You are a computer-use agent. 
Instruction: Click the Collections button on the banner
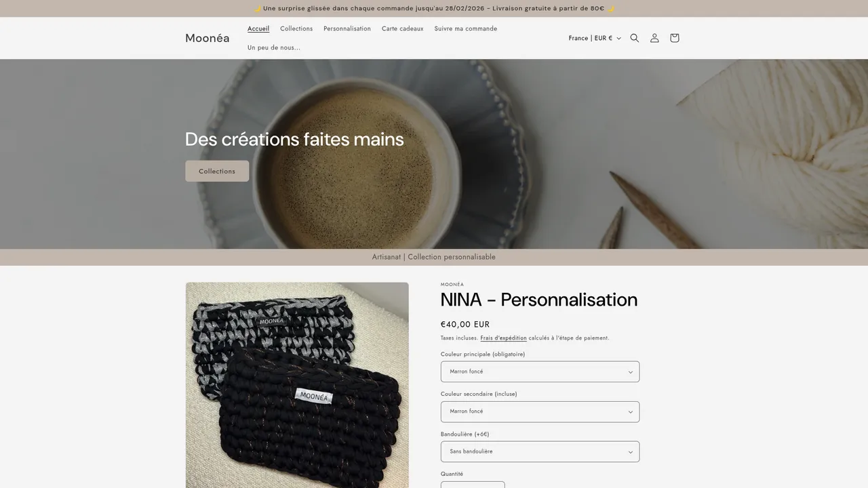[x=217, y=171]
